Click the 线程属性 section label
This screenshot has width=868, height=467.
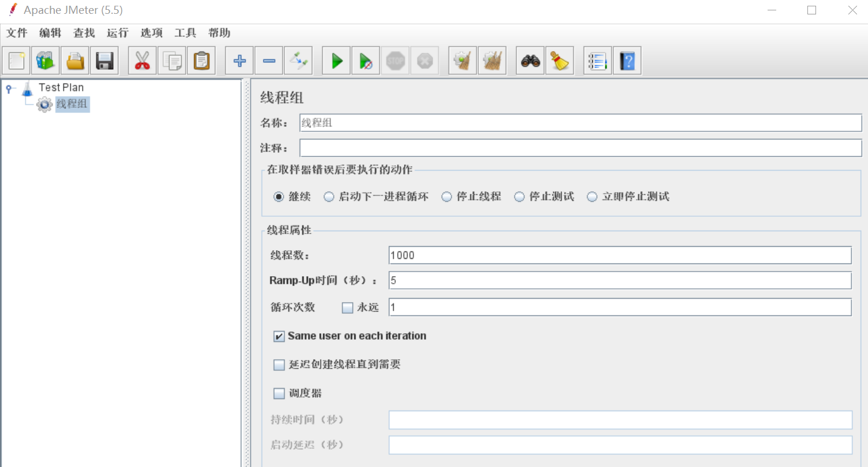click(289, 230)
